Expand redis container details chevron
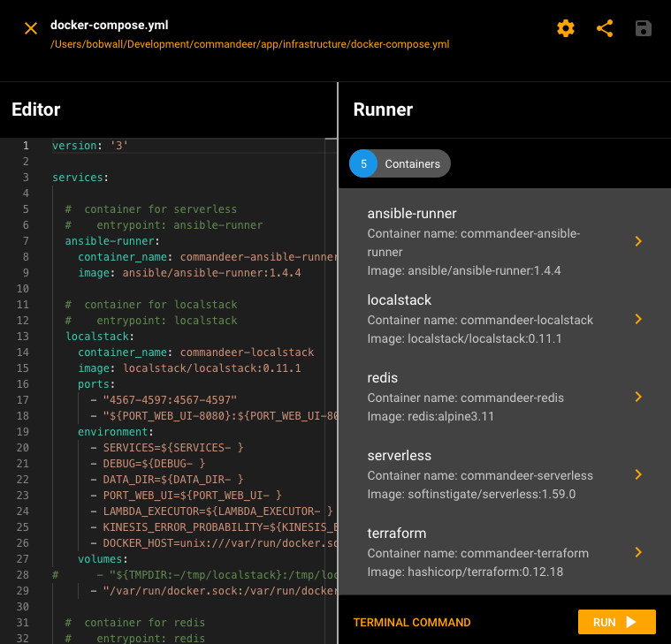Image resolution: width=671 pixels, height=644 pixels. 638,397
